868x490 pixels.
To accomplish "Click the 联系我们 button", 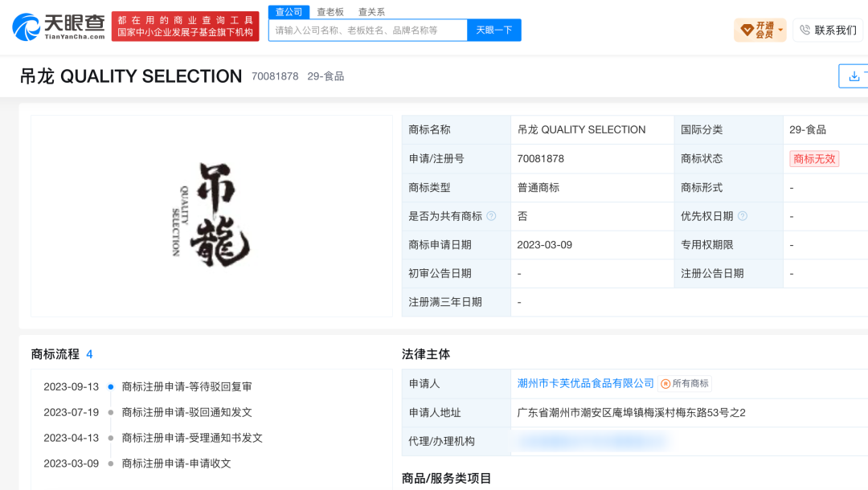I will [829, 30].
